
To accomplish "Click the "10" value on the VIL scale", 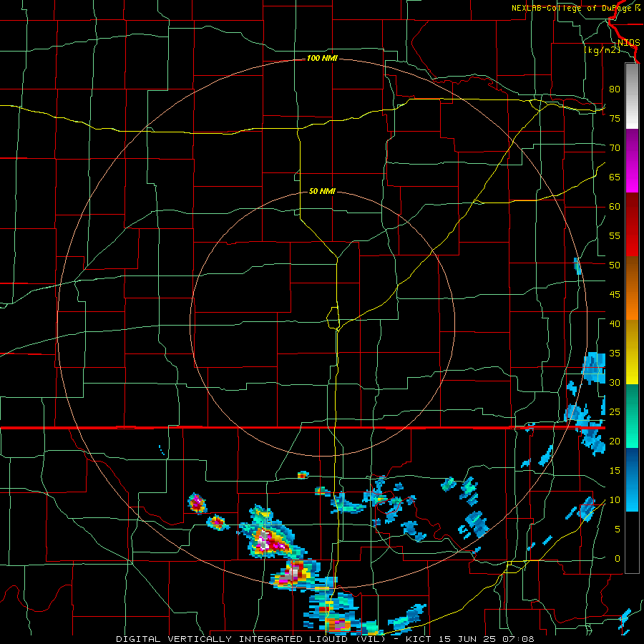I will pyautogui.click(x=615, y=500).
